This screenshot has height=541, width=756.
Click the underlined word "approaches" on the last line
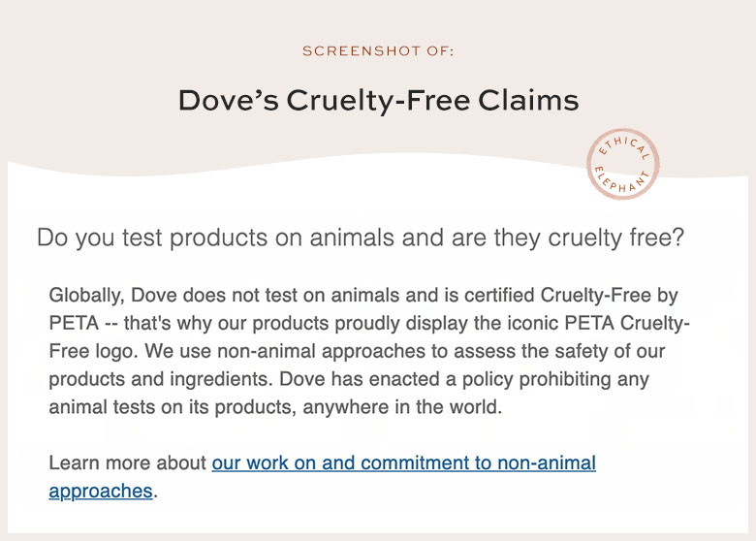101,491
